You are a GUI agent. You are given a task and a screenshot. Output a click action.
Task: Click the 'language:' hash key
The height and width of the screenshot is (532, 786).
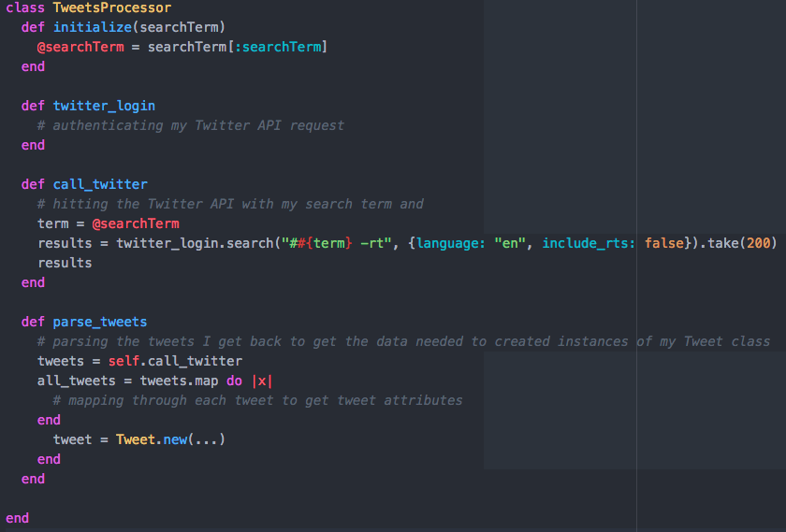pos(451,243)
